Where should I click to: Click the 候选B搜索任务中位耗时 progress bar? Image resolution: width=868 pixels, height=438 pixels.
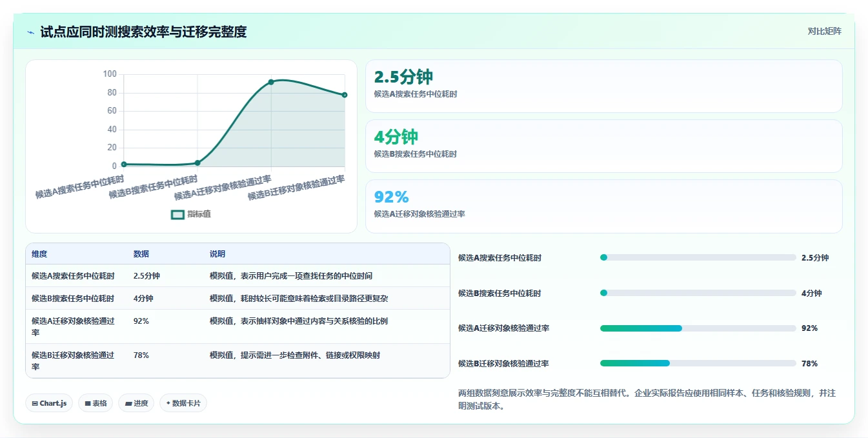(698, 293)
